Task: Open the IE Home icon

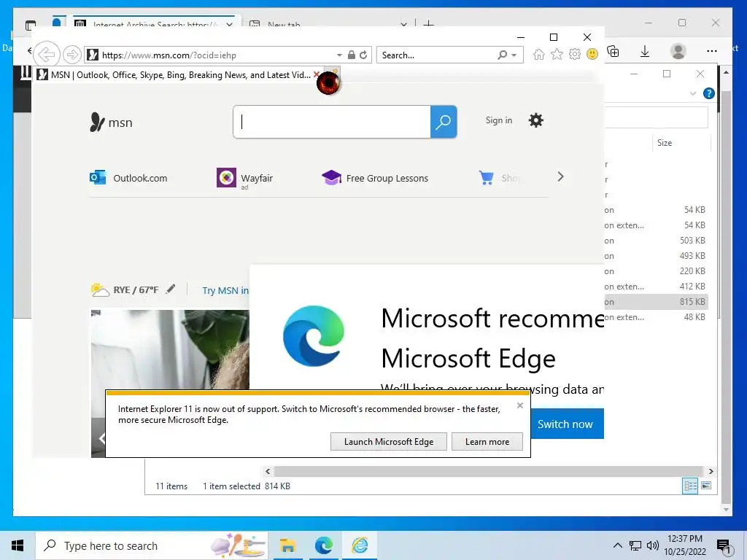Action: tap(538, 54)
